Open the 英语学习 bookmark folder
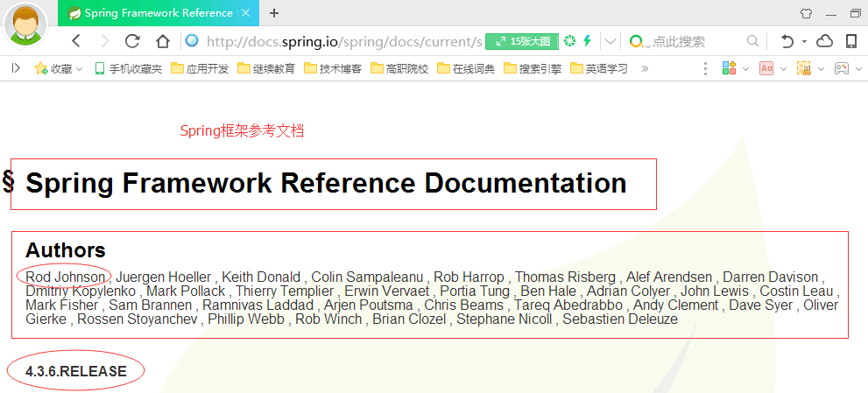Viewport: 868px width, 393px height. pyautogui.click(x=599, y=68)
